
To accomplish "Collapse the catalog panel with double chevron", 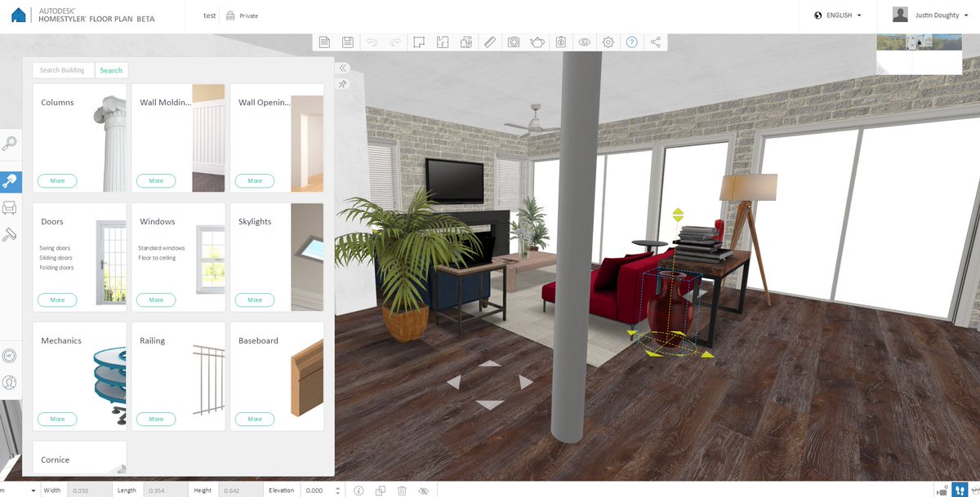I will tap(343, 68).
